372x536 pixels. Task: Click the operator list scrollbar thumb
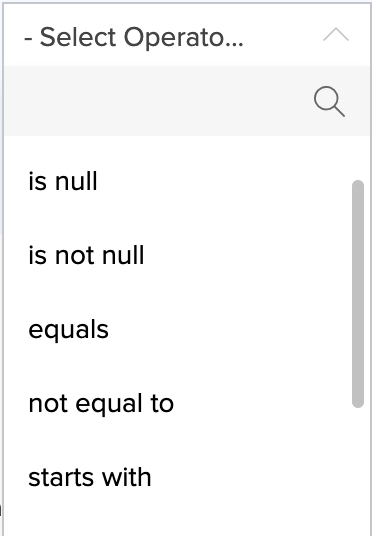(x=358, y=294)
